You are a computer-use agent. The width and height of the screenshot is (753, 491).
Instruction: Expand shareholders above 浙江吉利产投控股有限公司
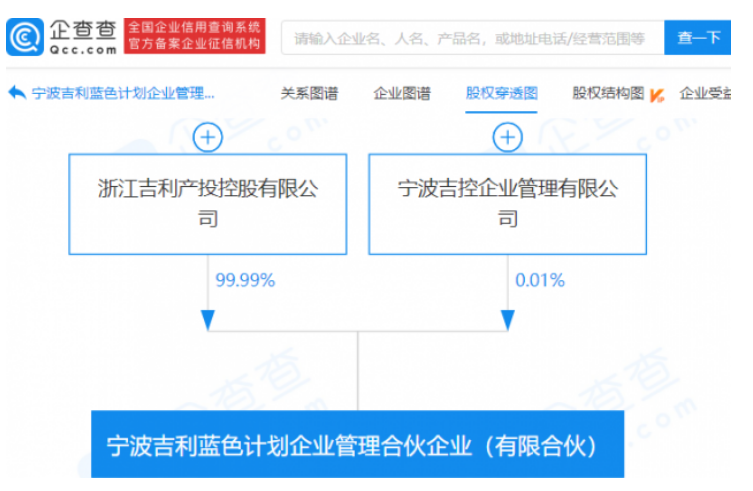(x=207, y=137)
